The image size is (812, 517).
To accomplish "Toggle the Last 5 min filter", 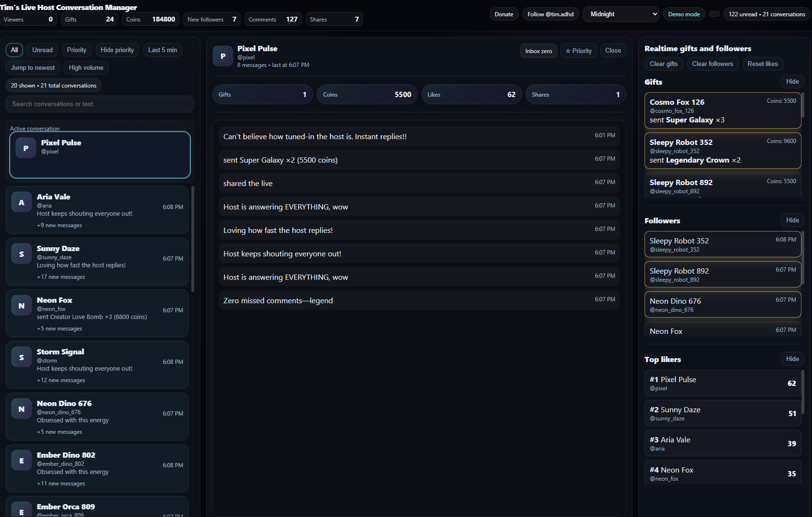I will (163, 50).
